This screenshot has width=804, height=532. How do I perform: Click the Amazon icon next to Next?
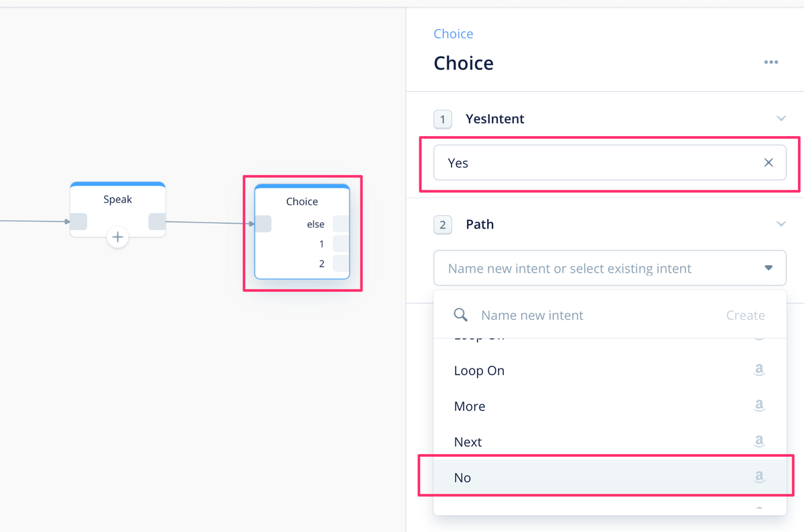[x=759, y=441]
